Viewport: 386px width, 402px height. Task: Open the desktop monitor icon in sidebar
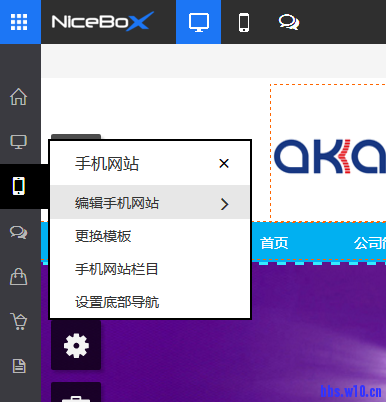18,142
